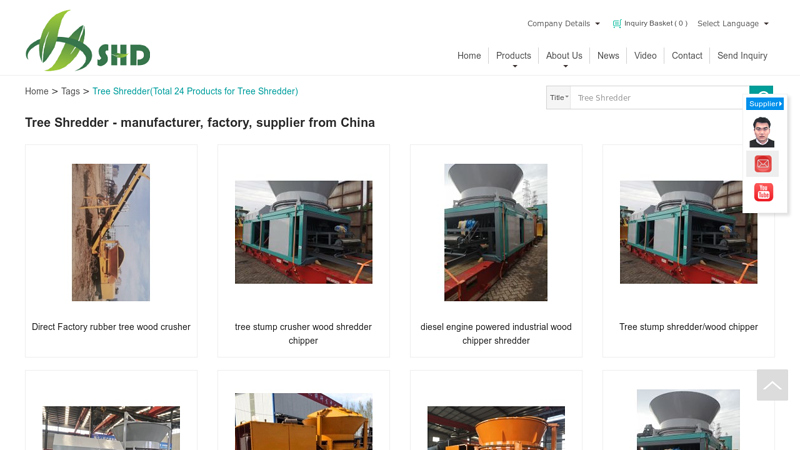800x450 pixels.
Task: Open tree stump crusher wood shredder chipper link
Action: (303, 334)
